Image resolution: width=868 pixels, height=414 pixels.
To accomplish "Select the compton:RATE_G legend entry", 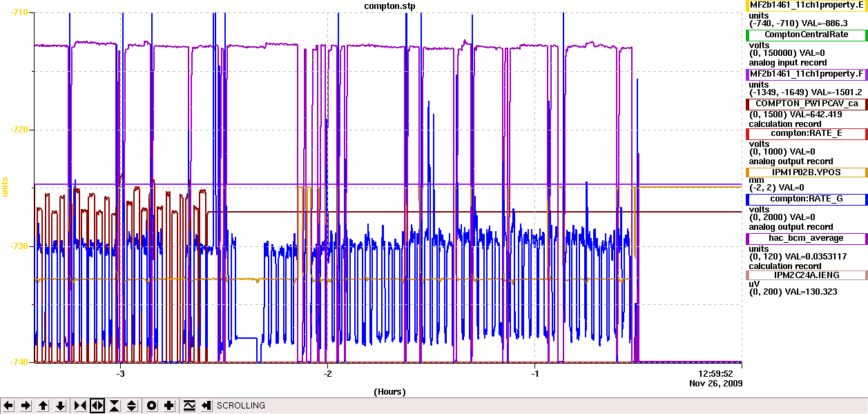I will pyautogui.click(x=806, y=199).
